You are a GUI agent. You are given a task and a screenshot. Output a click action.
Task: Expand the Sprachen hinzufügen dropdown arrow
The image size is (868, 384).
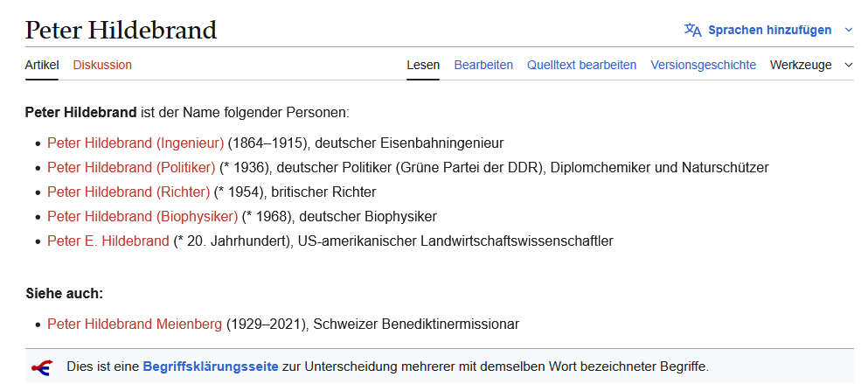pos(849,30)
